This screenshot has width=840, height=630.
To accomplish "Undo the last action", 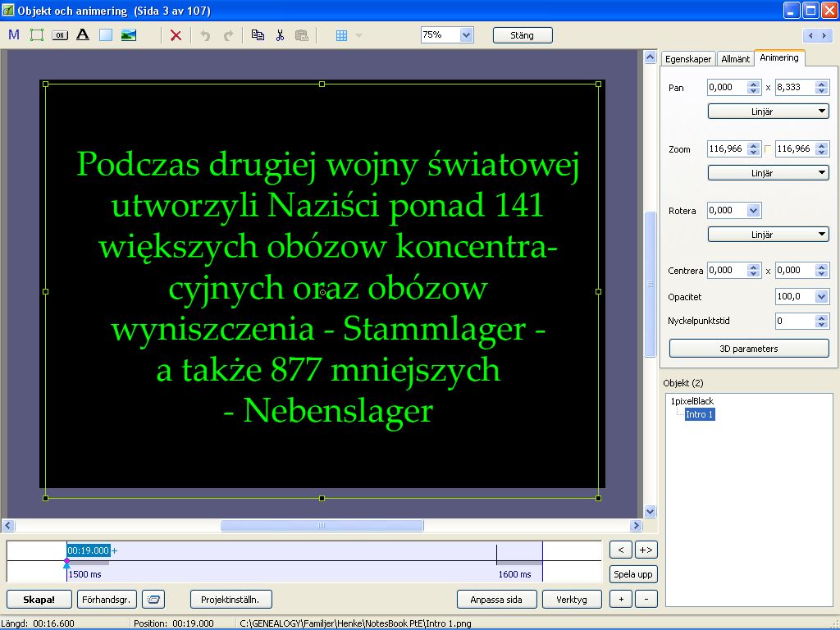I will pos(205,35).
